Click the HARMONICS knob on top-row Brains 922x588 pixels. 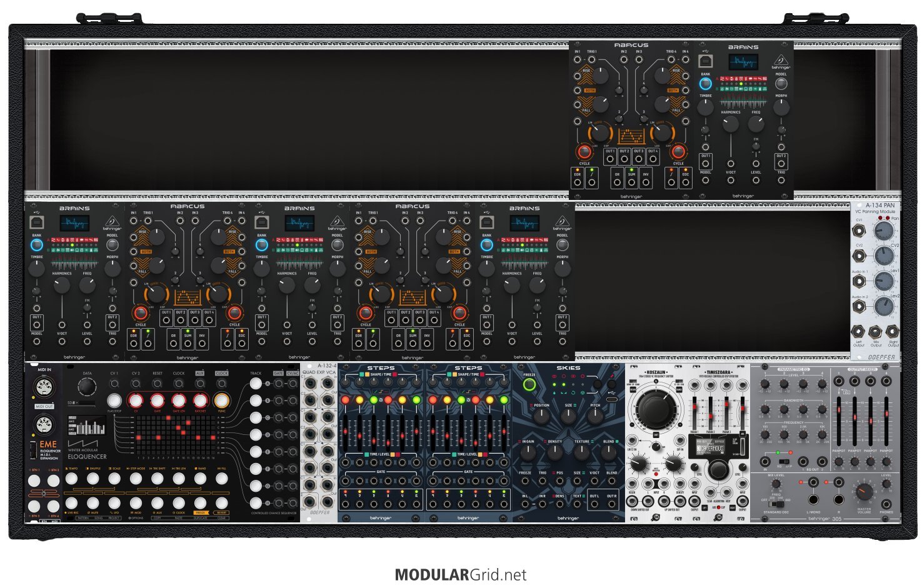tap(731, 124)
